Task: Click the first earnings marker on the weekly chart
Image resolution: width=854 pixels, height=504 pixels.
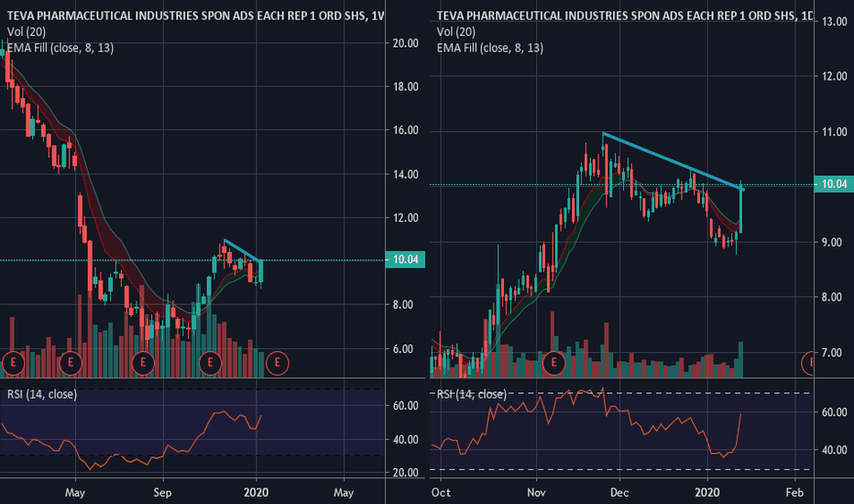Action: pyautogui.click(x=13, y=363)
